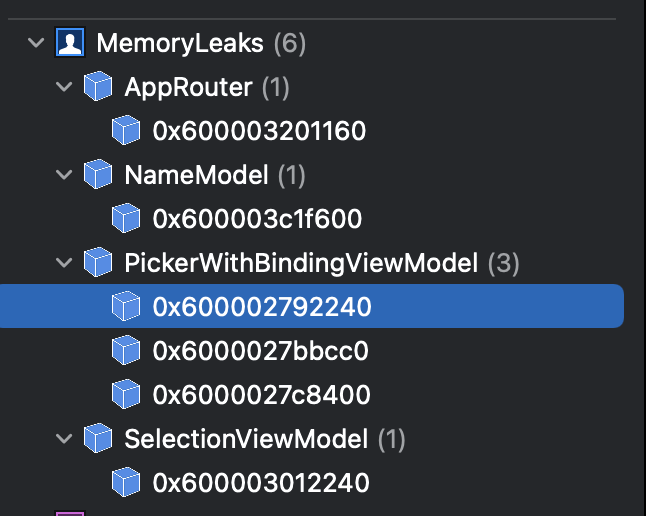Select instance 0x600003012240
The height and width of the screenshot is (516, 646).
point(261,482)
